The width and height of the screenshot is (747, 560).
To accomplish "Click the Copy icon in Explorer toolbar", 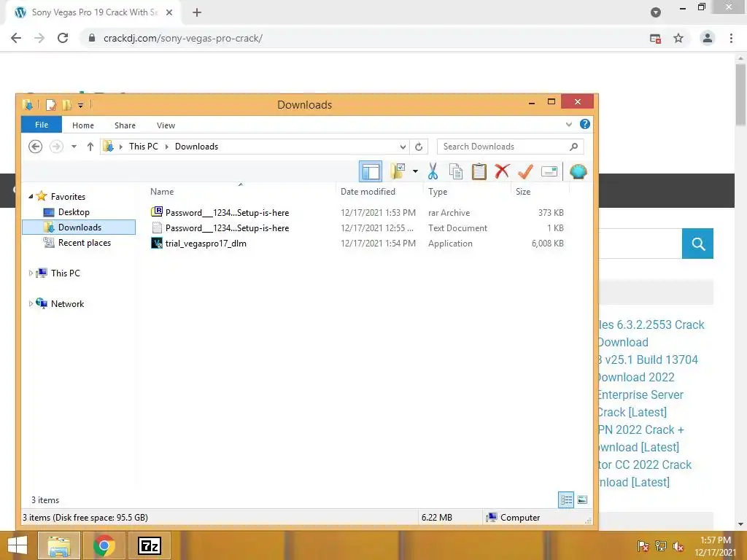I will (x=456, y=171).
